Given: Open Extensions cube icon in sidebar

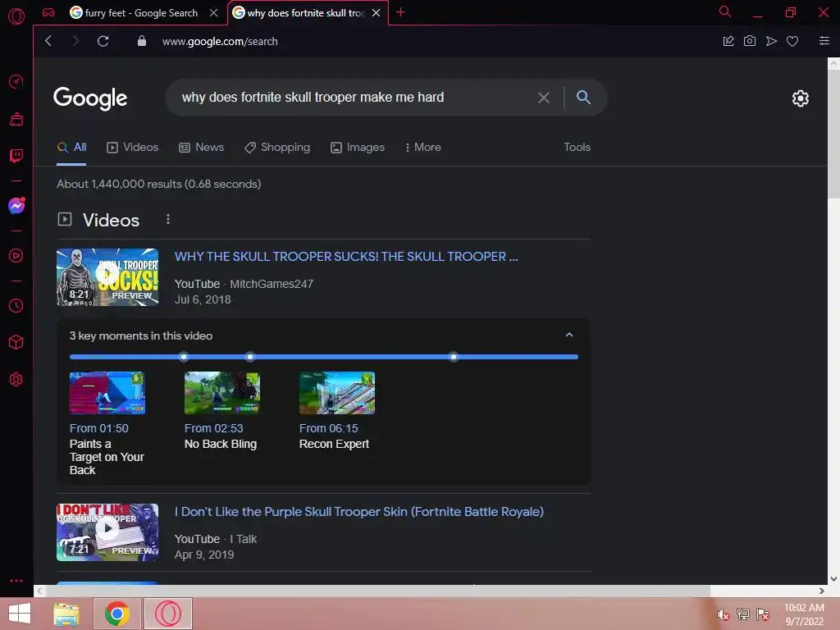Looking at the screenshot, I should tap(16, 342).
